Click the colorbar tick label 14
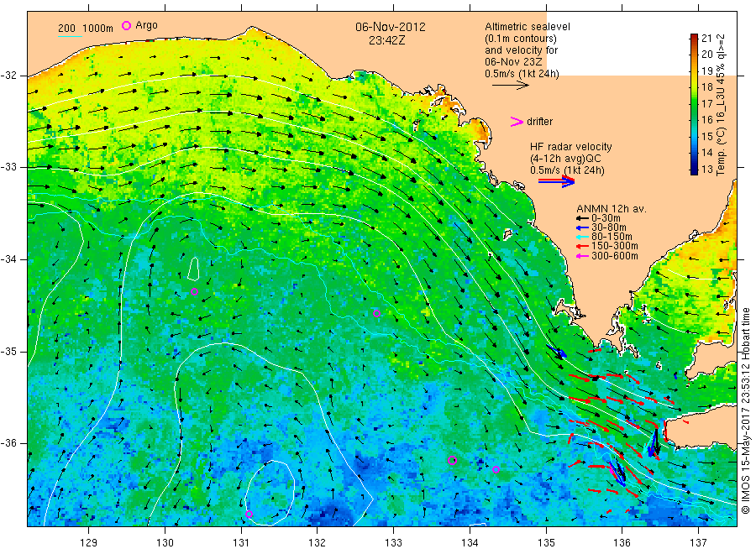This screenshot has width=756, height=554. (x=706, y=153)
